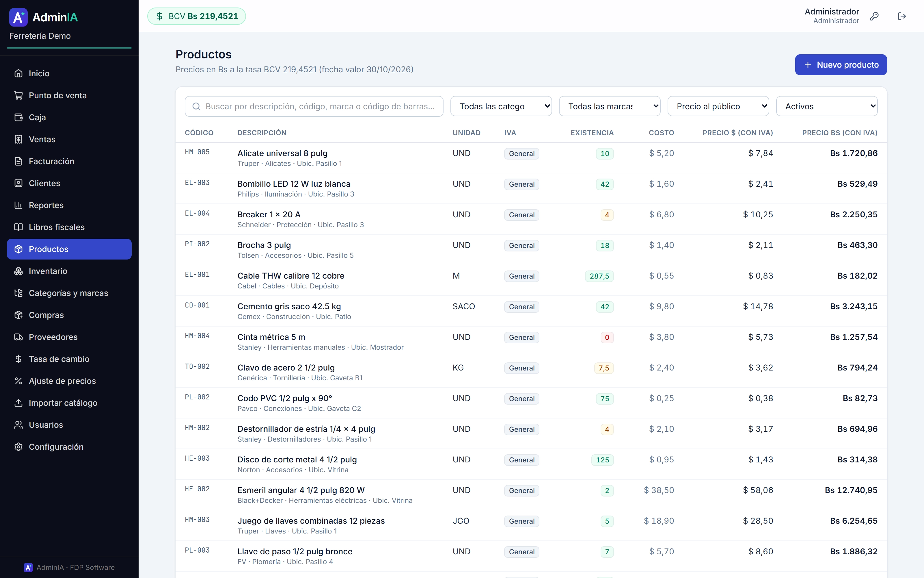The image size is (924, 578).
Task: Open the Todas las categorías dropdown
Action: (x=501, y=106)
